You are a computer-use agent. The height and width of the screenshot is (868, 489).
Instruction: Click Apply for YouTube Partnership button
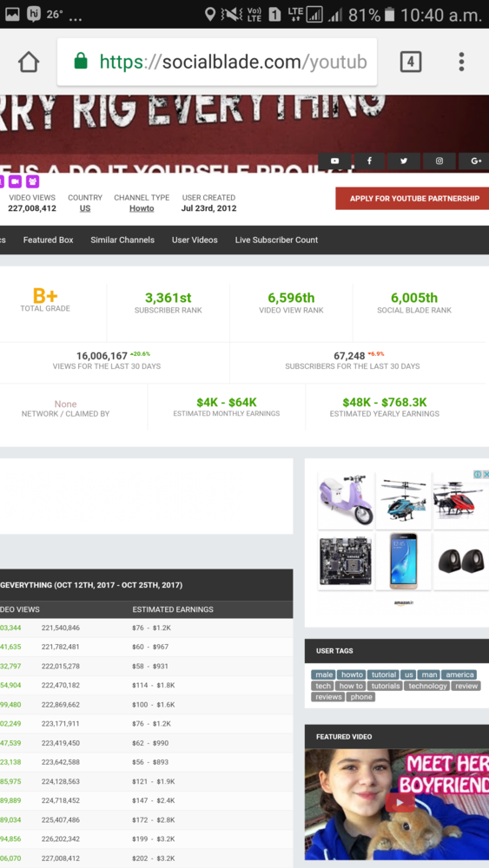412,198
